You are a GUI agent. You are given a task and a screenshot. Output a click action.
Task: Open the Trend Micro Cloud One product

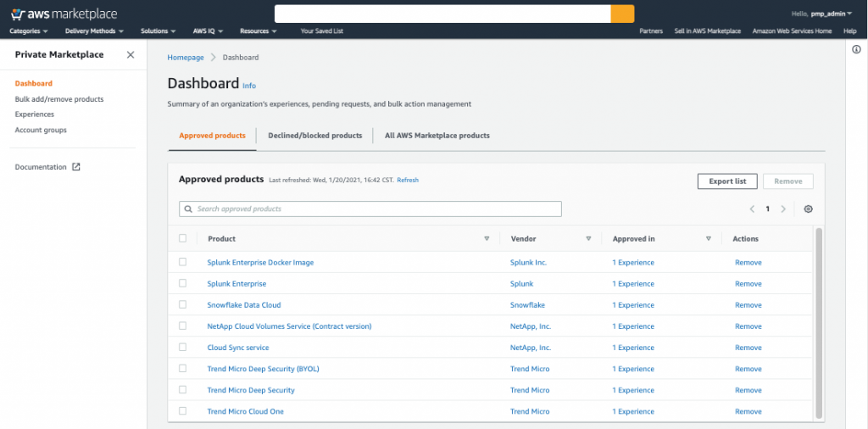click(245, 411)
